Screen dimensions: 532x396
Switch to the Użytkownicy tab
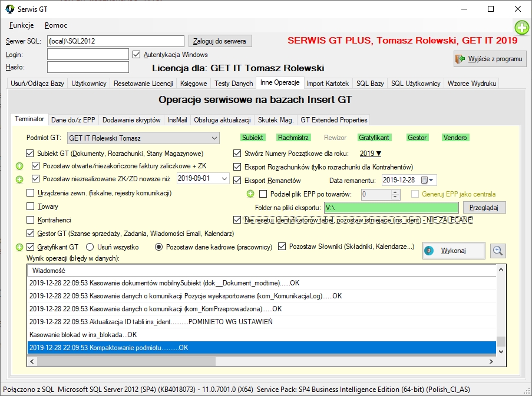point(89,84)
